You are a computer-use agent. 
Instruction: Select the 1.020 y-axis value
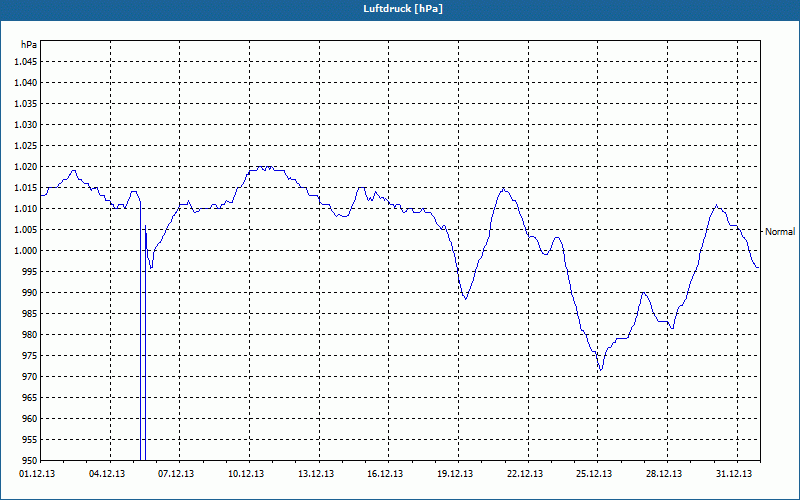click(26, 167)
